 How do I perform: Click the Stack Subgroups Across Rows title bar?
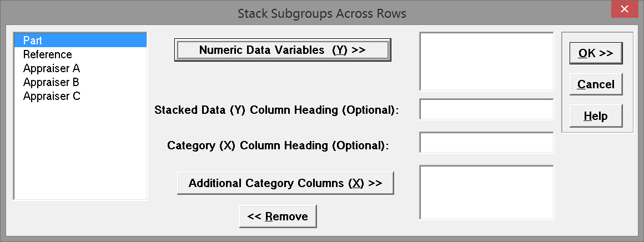click(x=322, y=13)
